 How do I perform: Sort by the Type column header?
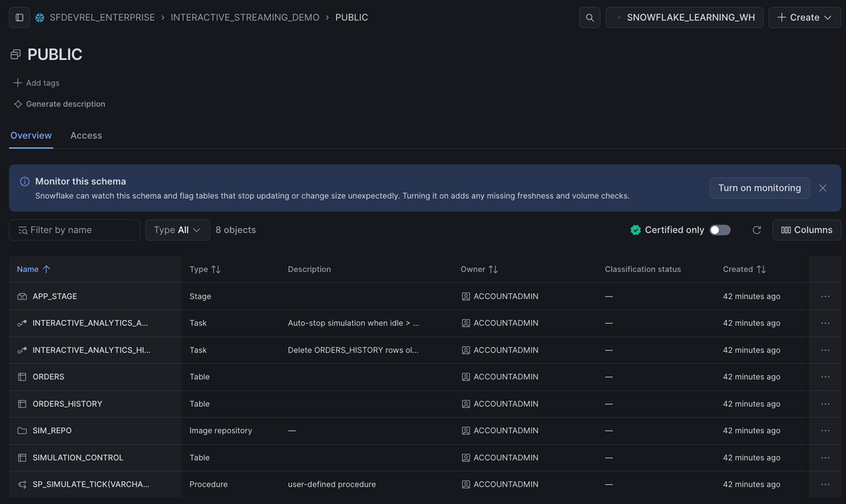pos(205,269)
